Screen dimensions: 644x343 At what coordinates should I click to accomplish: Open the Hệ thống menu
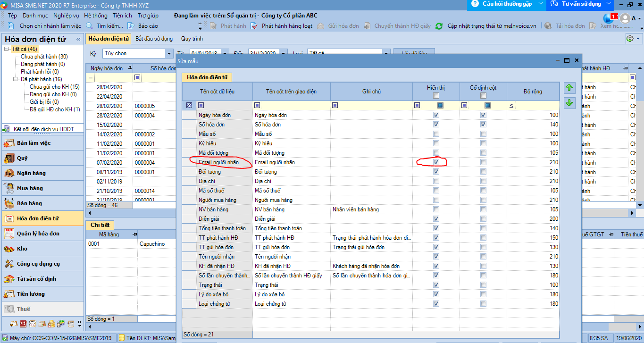coord(96,16)
